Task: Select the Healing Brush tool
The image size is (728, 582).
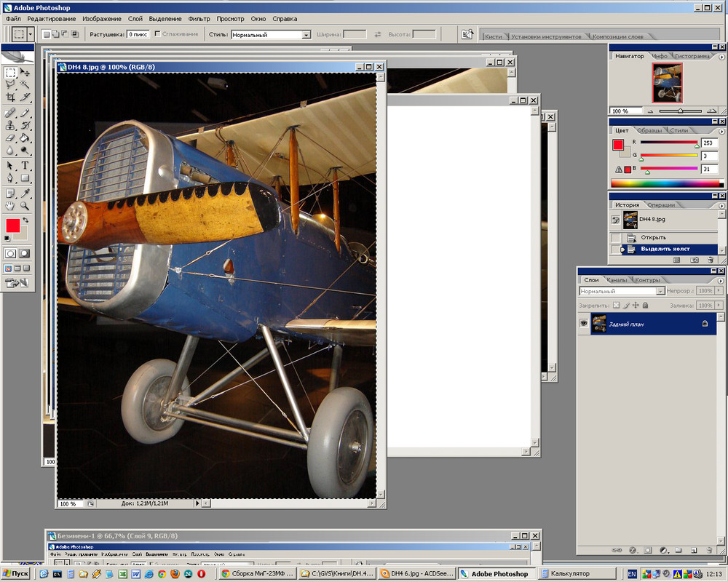Action: coord(10,113)
